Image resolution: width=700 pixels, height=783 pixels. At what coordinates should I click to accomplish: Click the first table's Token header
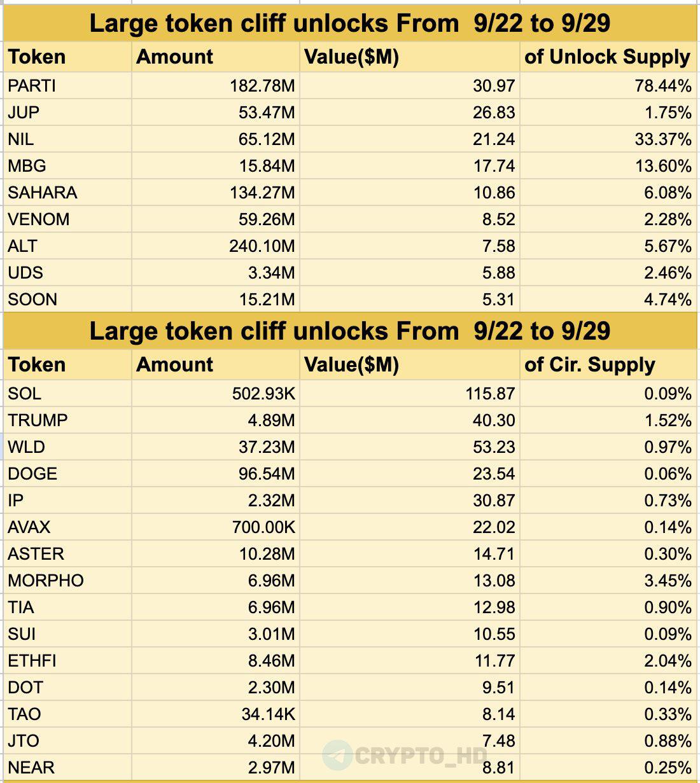(x=67, y=57)
